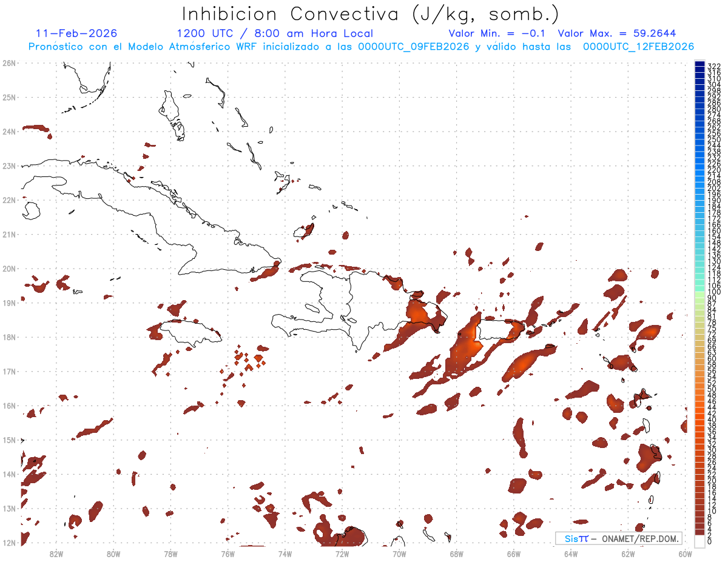Click the 14N latitude label
Image resolution: width=728 pixels, height=562 pixels.
tap(8, 474)
